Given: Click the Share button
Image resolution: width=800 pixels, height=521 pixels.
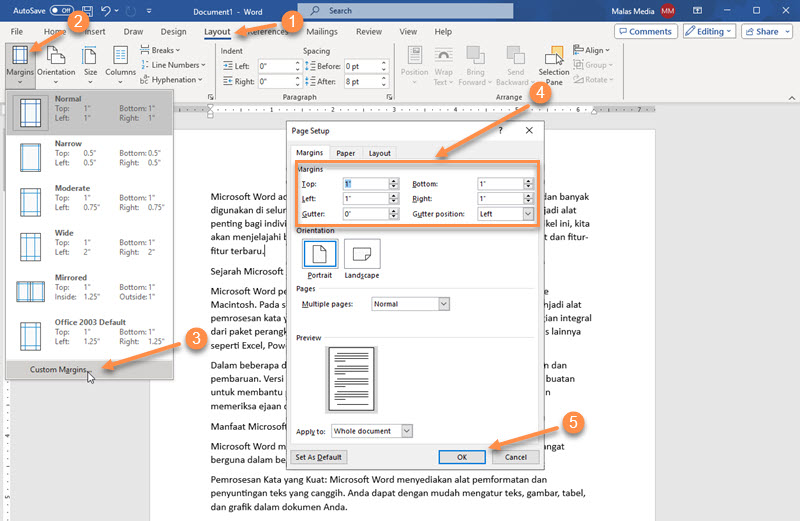Looking at the screenshot, I should click(x=767, y=31).
